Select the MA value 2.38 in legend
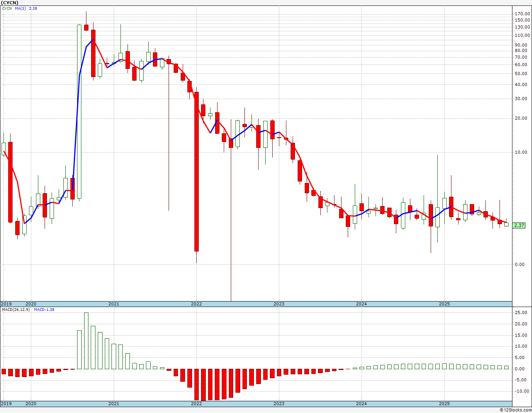 (33, 8)
